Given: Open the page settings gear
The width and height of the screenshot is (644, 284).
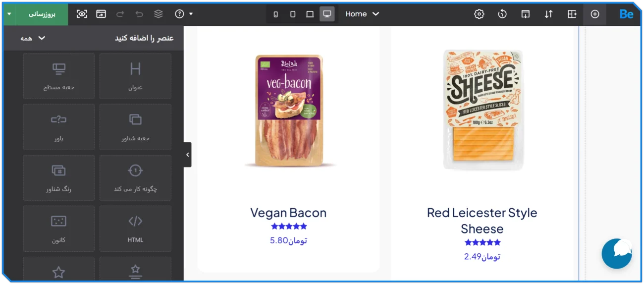Looking at the screenshot, I should (479, 14).
